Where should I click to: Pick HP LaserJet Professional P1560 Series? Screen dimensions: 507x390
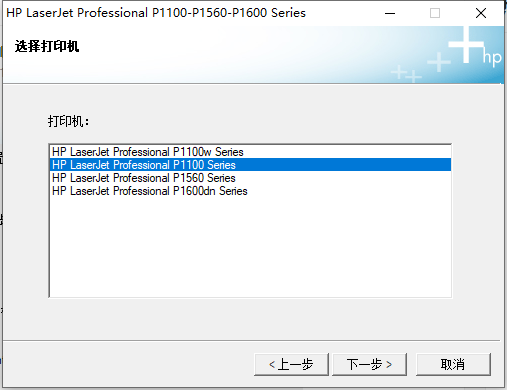(x=250, y=178)
